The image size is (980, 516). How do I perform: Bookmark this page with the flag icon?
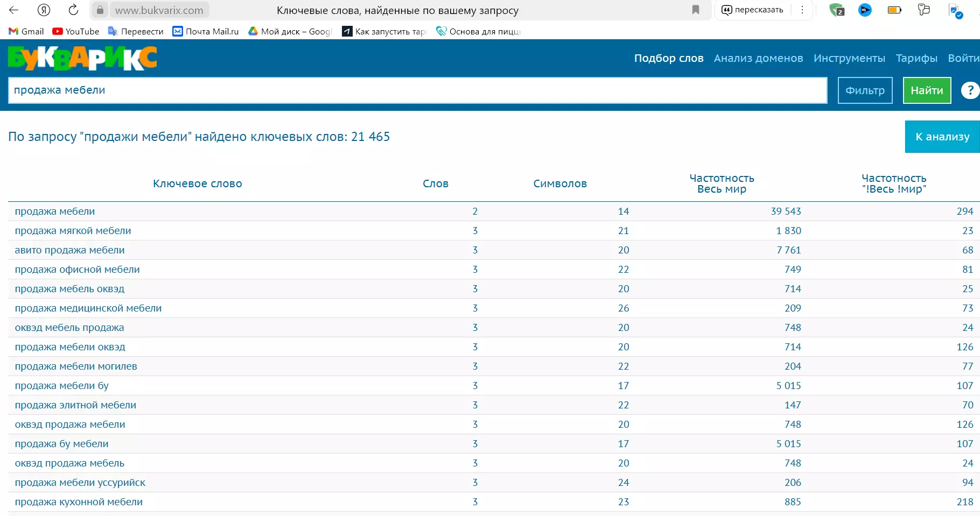[x=696, y=10]
